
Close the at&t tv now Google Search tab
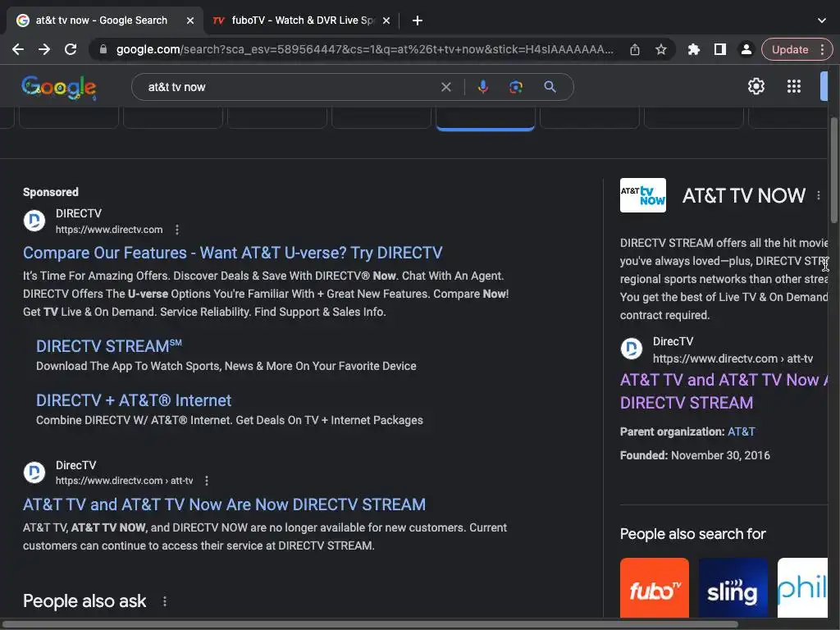(x=190, y=21)
